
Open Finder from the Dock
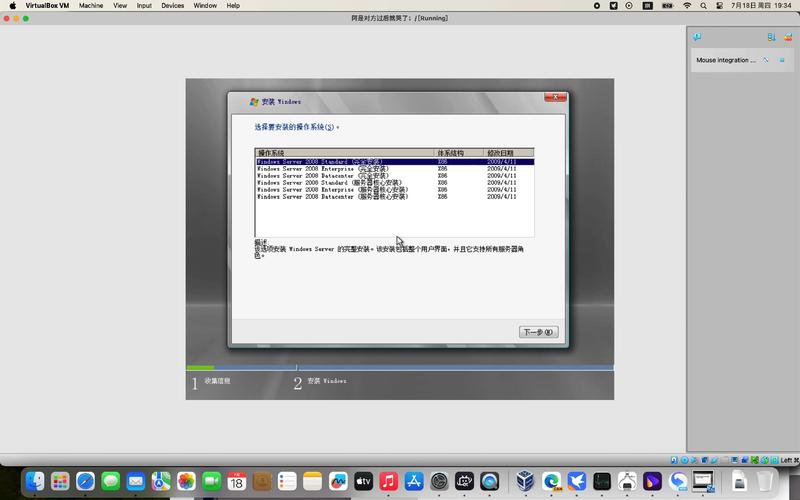pyautogui.click(x=35, y=481)
